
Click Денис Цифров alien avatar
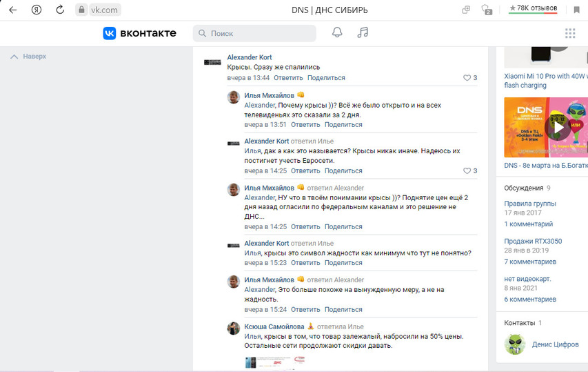515,344
